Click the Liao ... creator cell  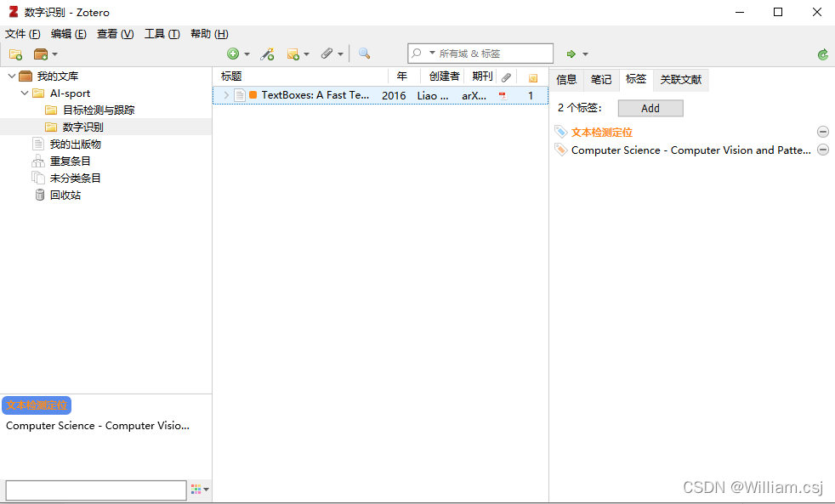coord(433,96)
